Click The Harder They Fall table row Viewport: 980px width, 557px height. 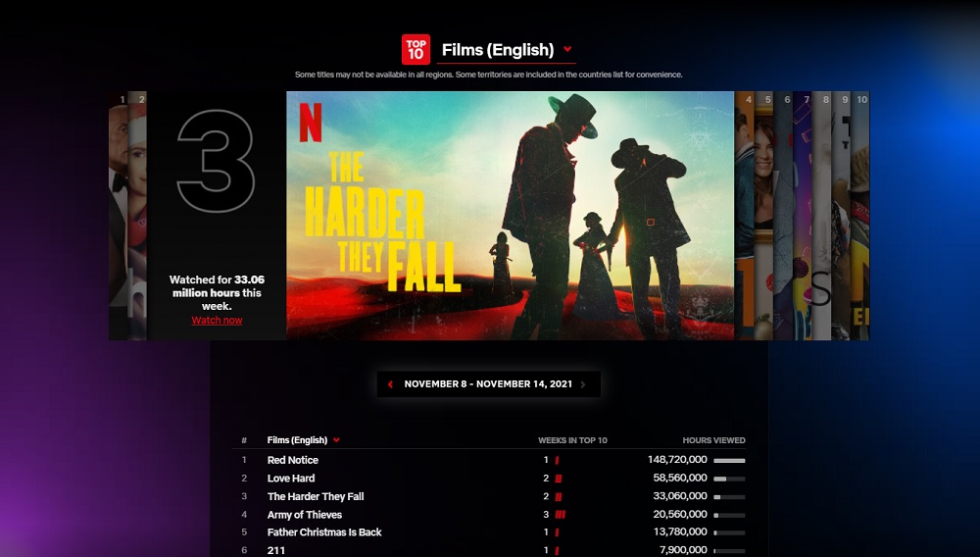[489, 496]
